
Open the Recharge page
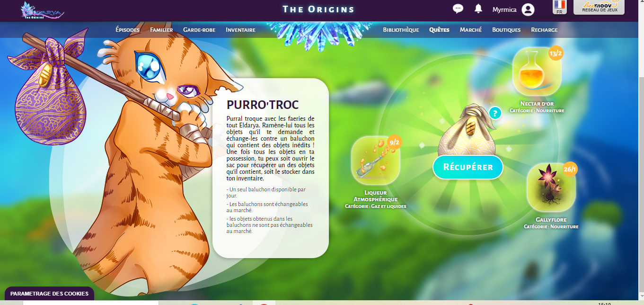click(x=544, y=30)
